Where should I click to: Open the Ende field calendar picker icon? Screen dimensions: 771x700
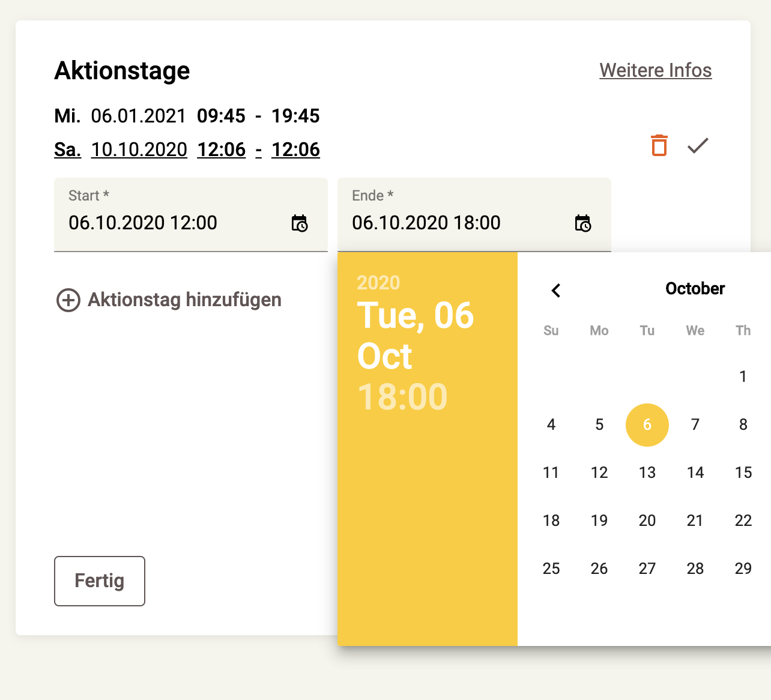point(582,223)
